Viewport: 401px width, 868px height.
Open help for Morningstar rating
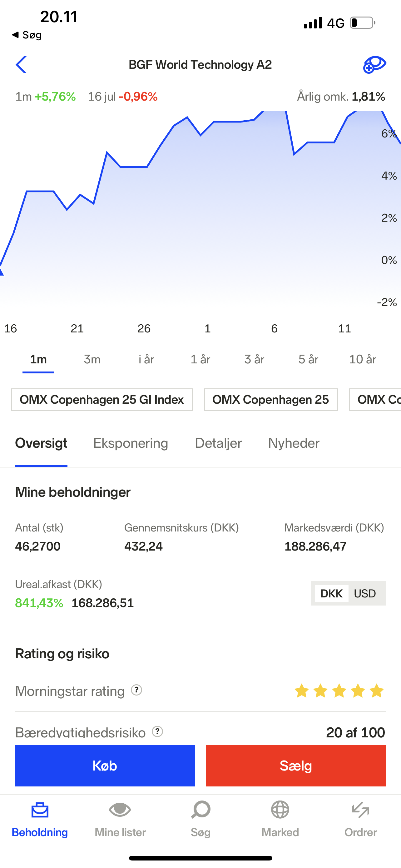(136, 690)
